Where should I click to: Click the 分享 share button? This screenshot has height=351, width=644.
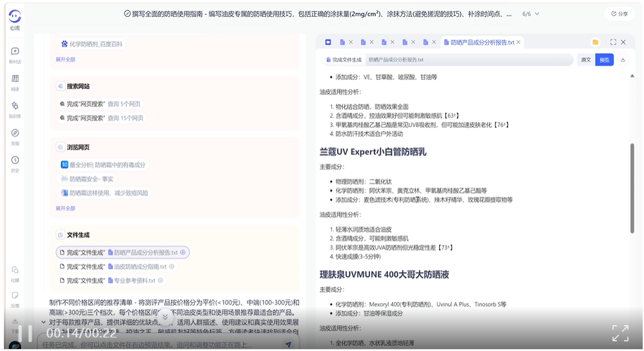coord(620,14)
